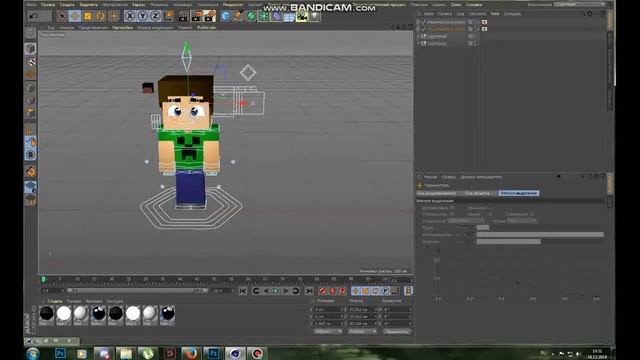Select Polygons mode icon
640x360 pixels.
31,113
